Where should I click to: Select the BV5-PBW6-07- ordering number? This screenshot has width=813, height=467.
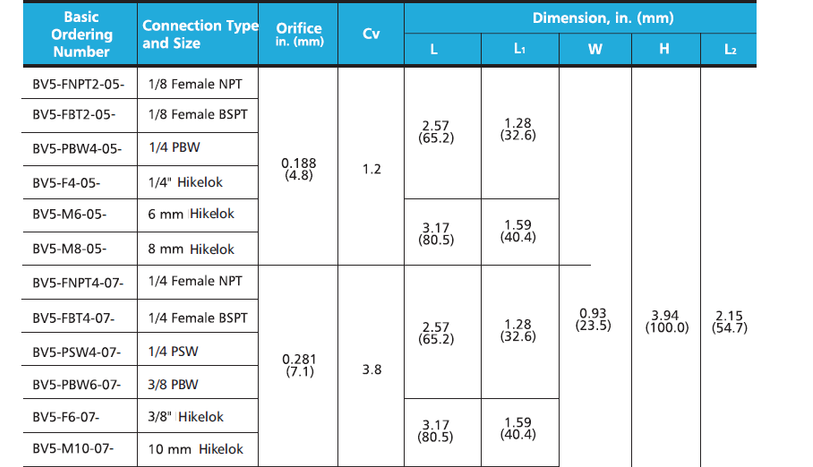pyautogui.click(x=77, y=384)
